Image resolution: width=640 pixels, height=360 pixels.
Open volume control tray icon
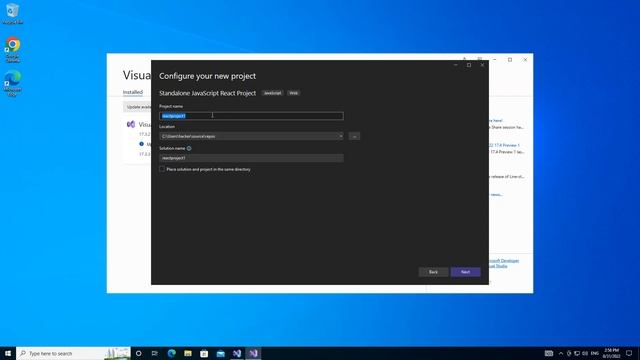(x=585, y=353)
